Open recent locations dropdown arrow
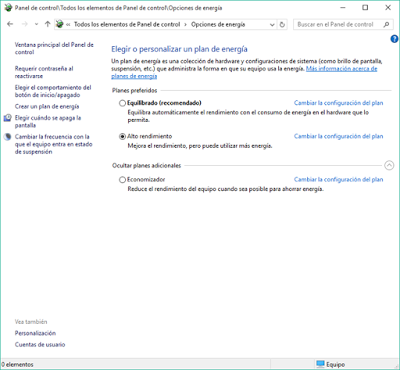Screen dimensions: 400x370 (36, 24)
